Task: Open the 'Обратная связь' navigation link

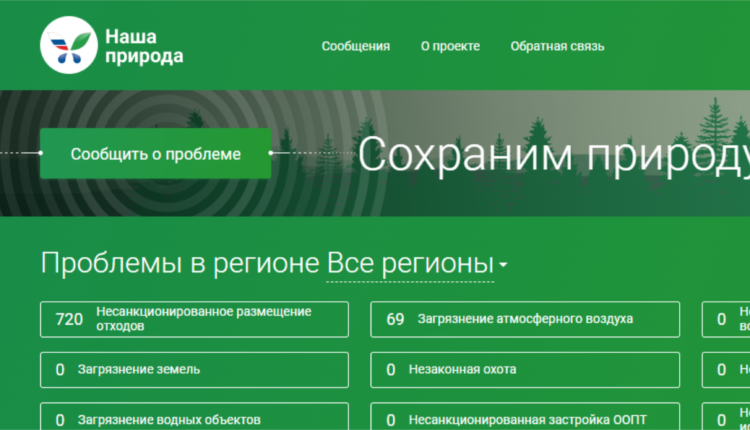Action: coord(557,46)
